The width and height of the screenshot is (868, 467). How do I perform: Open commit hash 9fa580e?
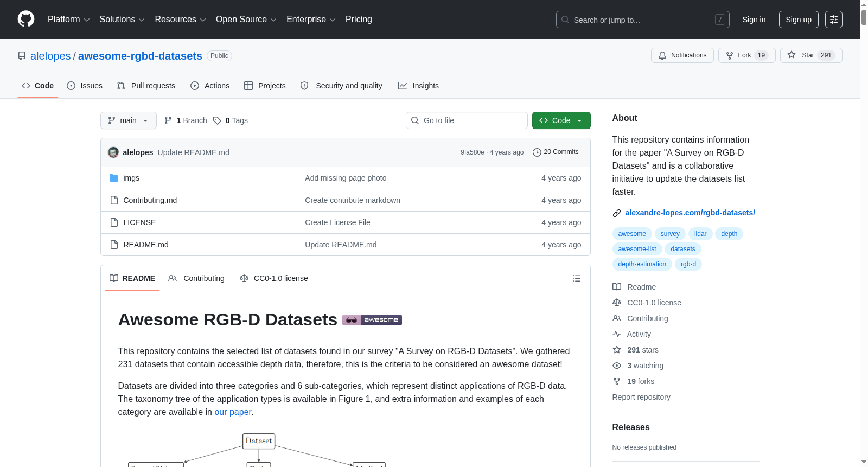click(x=472, y=152)
